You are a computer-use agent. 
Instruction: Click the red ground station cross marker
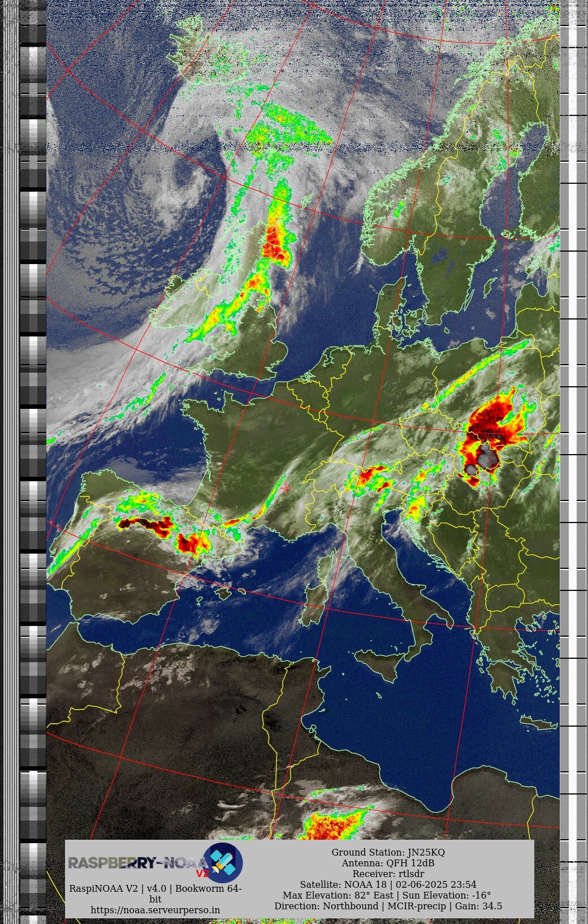(x=286, y=487)
